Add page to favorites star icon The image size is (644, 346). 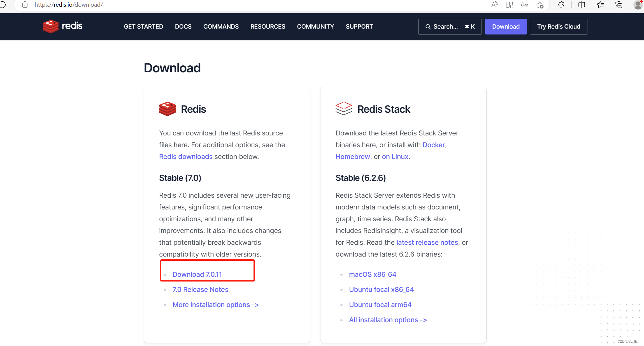pos(540,5)
